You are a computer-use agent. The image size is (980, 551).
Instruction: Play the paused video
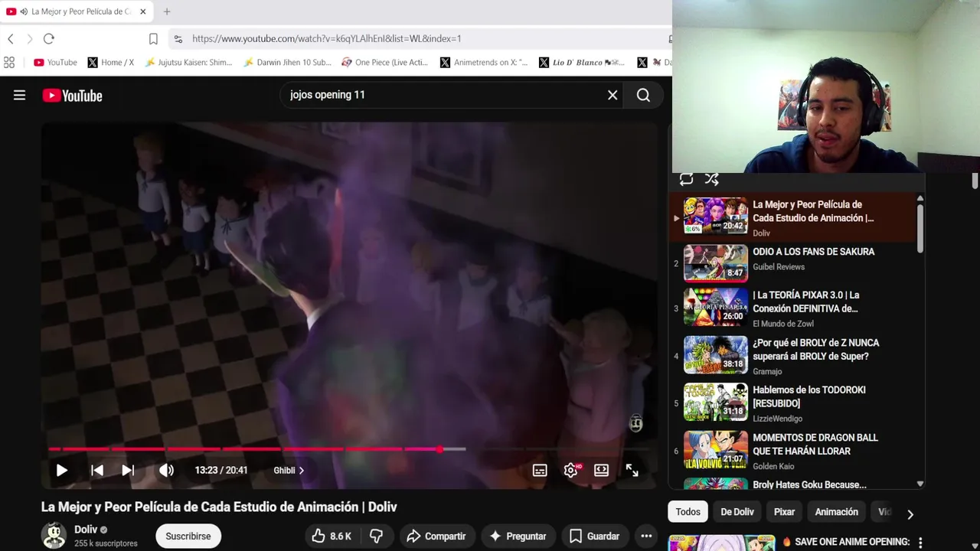point(61,471)
